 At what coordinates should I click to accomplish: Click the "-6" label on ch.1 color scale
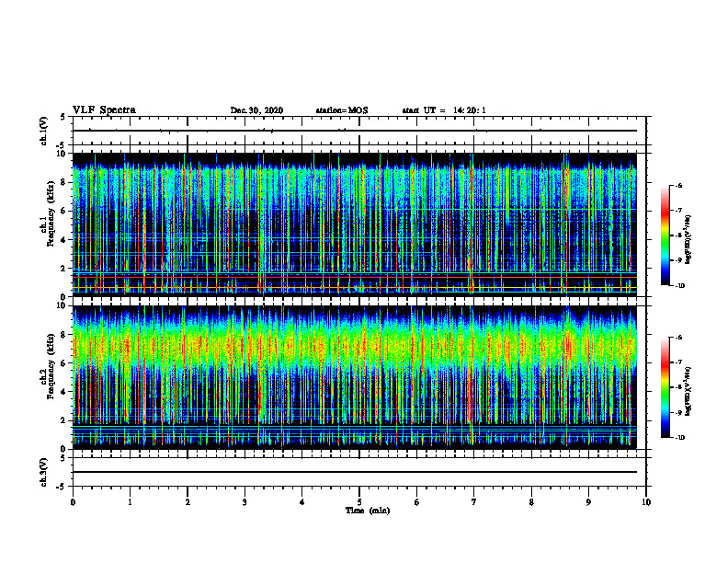coord(678,185)
